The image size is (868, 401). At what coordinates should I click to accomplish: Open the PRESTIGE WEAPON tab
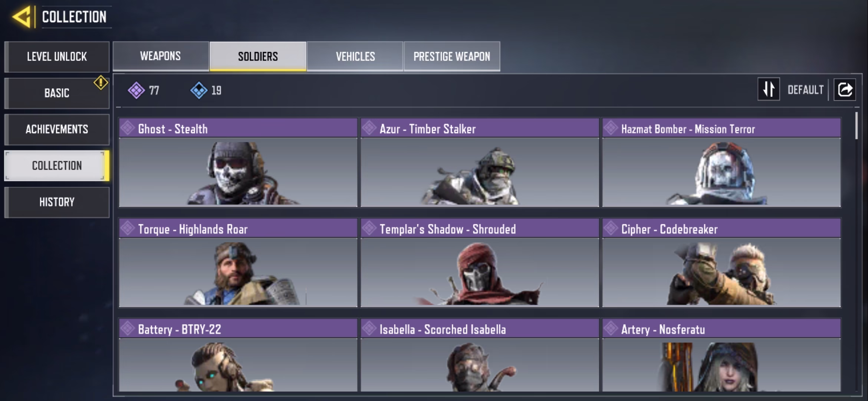[452, 56]
